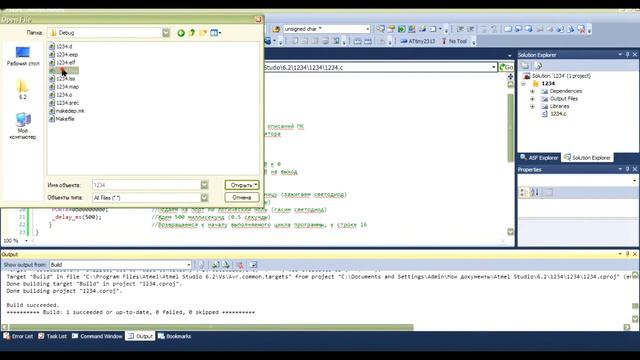
Task: Create new folder in Open File dialog
Action: point(203,33)
